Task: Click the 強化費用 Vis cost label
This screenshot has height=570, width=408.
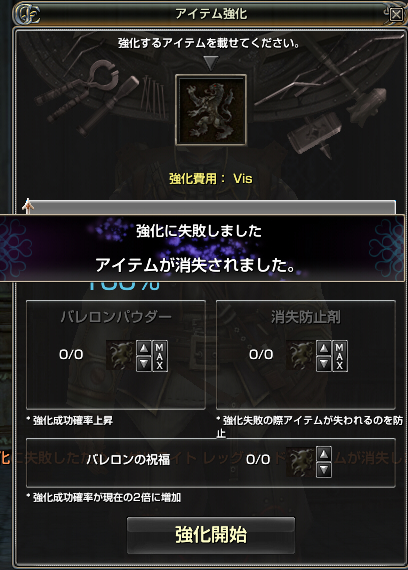Action: (211, 178)
